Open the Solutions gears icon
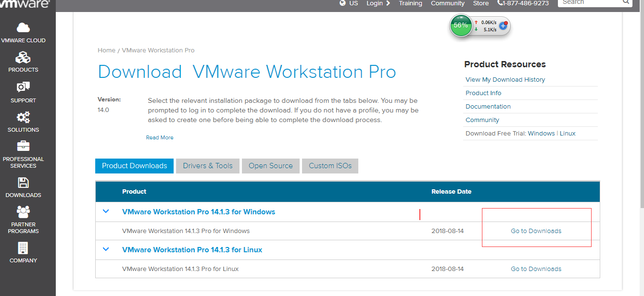Screen dimensions: 644x296 click(x=23, y=117)
